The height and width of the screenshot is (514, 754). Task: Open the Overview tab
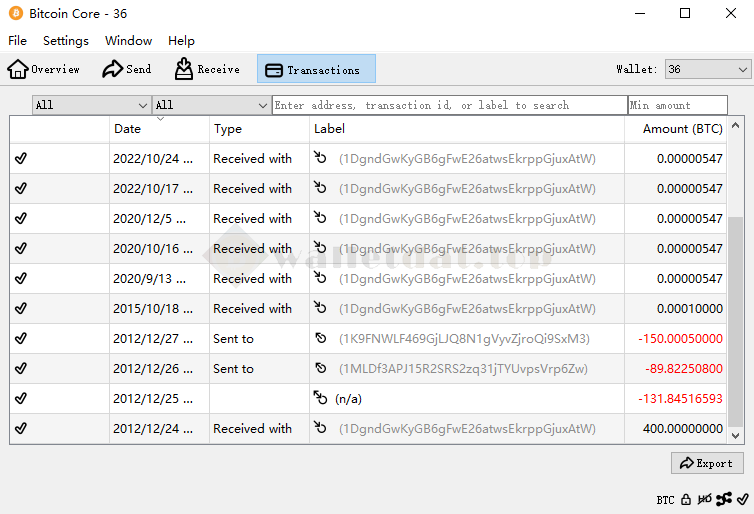pos(44,69)
